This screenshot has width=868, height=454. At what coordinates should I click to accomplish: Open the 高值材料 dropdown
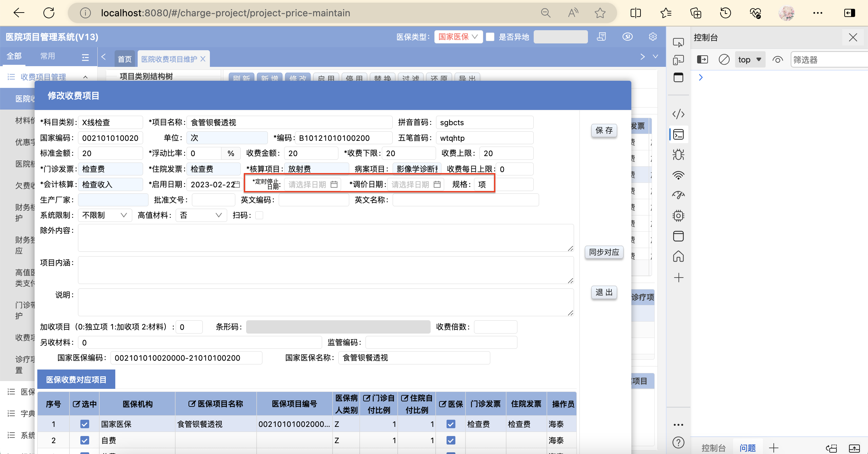tap(201, 215)
